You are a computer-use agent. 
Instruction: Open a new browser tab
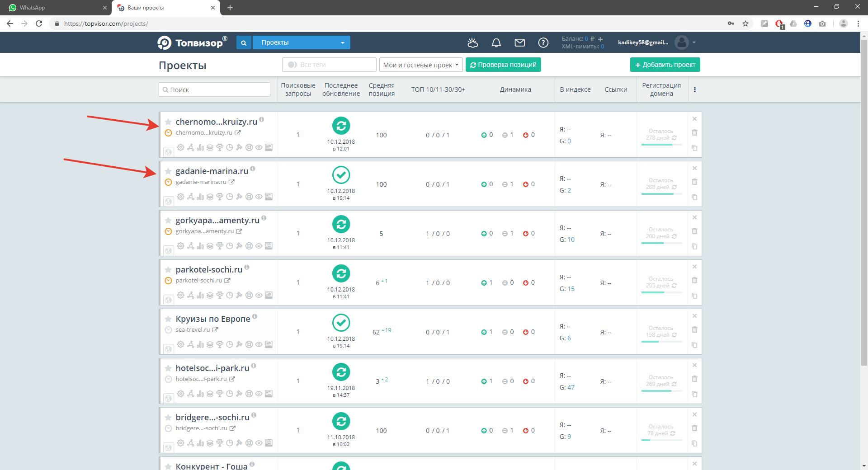[230, 8]
